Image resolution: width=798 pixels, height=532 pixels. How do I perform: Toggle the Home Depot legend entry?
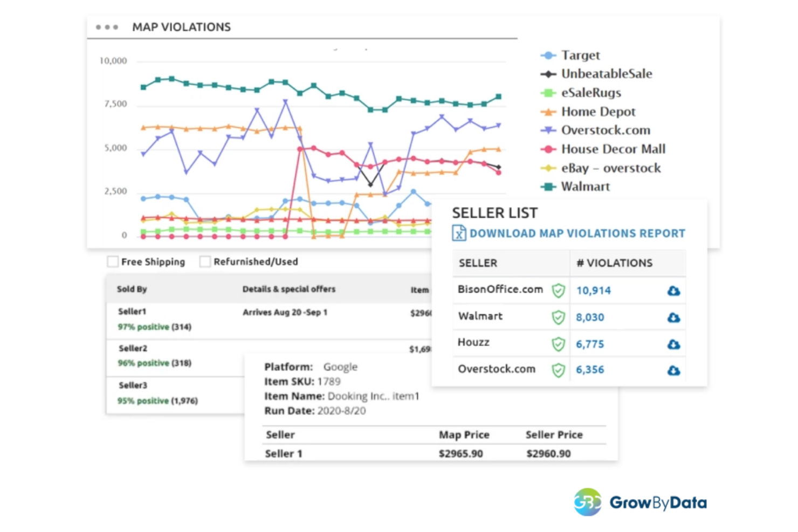[588, 112]
